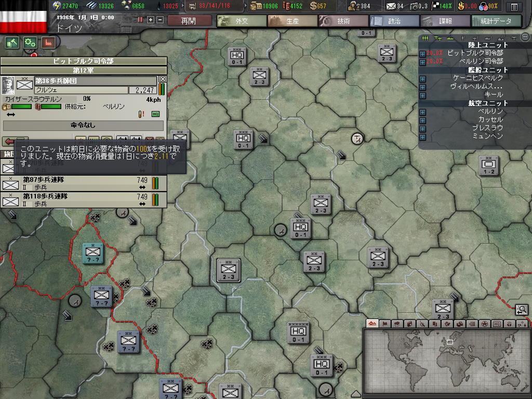The image size is (532, 399).
Task: Click the red back arrow in unit panel
Action: [x=8, y=141]
